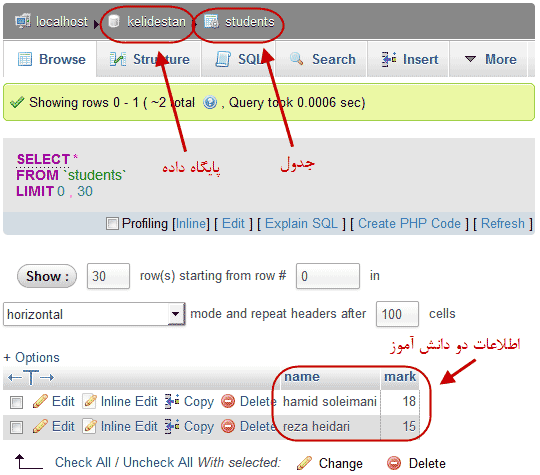Image resolution: width=540 pixels, height=475 pixels.
Task: Open the More tab dropdown
Action: (x=490, y=59)
